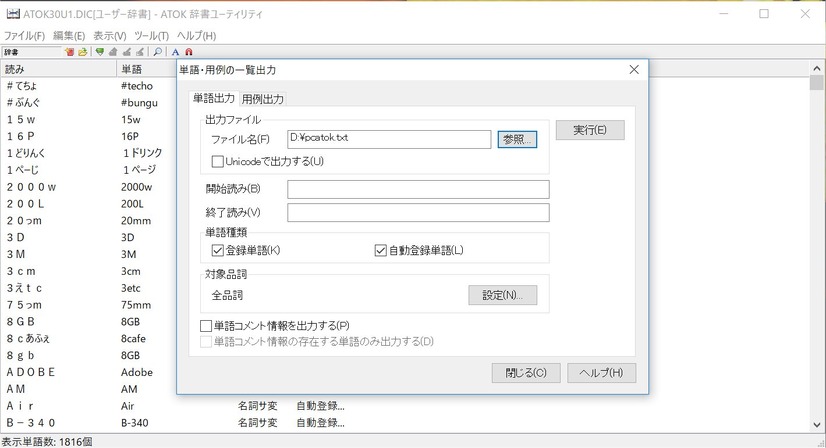This screenshot has height=448, width=826.
Task: Close the 単語・用例の一覧出力 dialog with X
Action: point(634,70)
